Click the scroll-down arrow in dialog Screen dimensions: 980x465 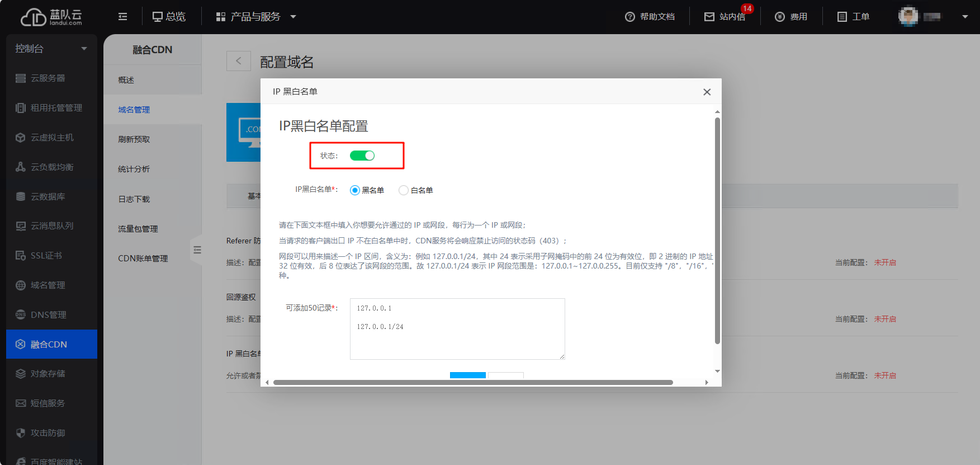(x=717, y=371)
